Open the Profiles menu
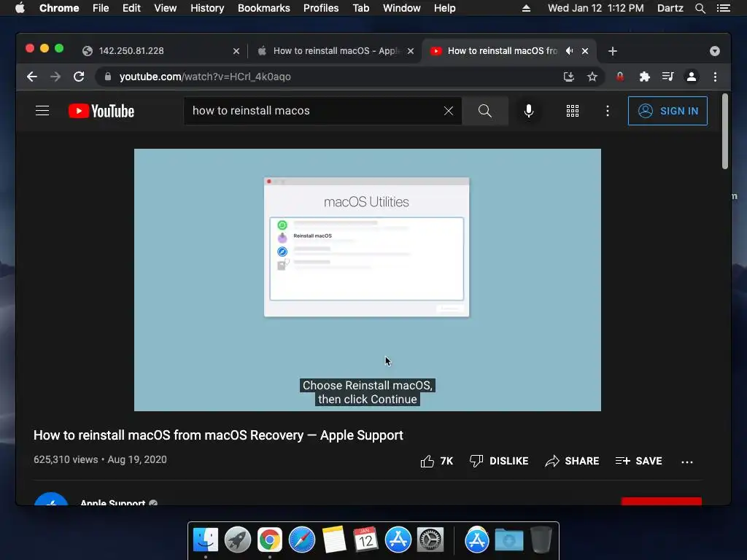Image resolution: width=747 pixels, height=560 pixels. [321, 8]
